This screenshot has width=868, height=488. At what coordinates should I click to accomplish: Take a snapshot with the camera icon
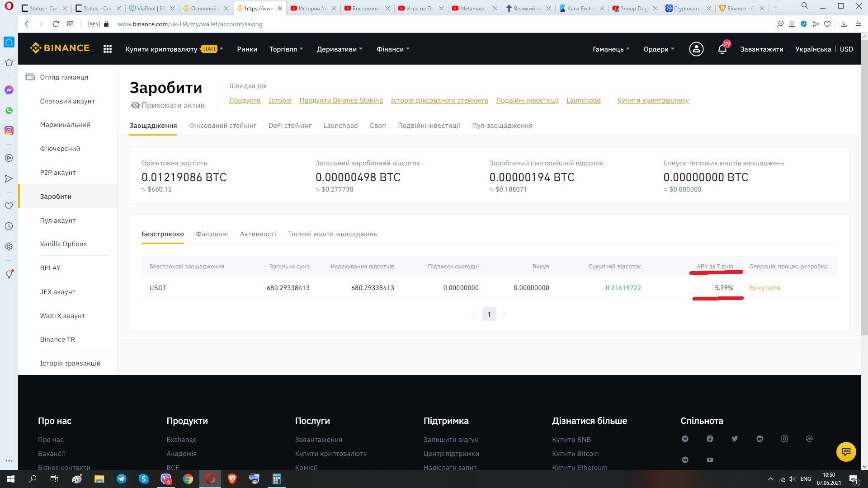coord(792,24)
